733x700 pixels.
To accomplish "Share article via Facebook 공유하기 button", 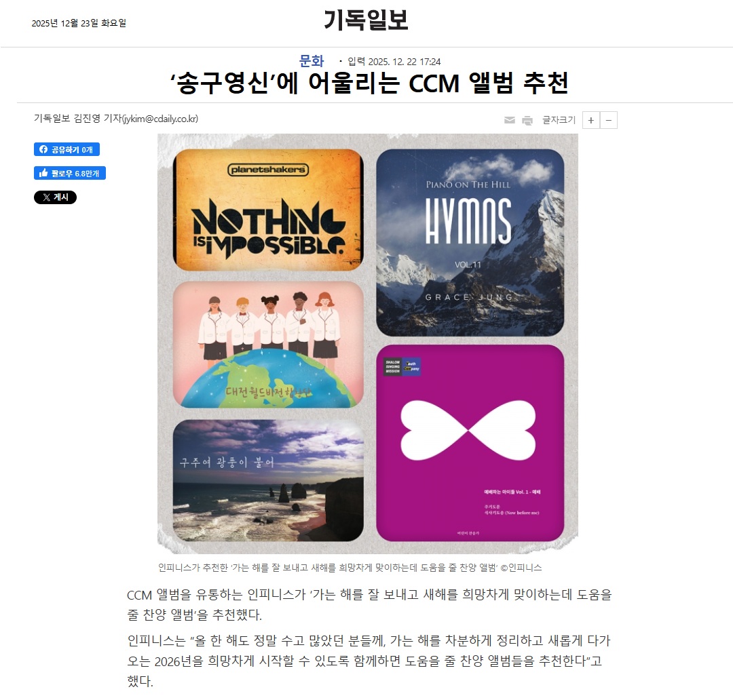I will (x=67, y=149).
